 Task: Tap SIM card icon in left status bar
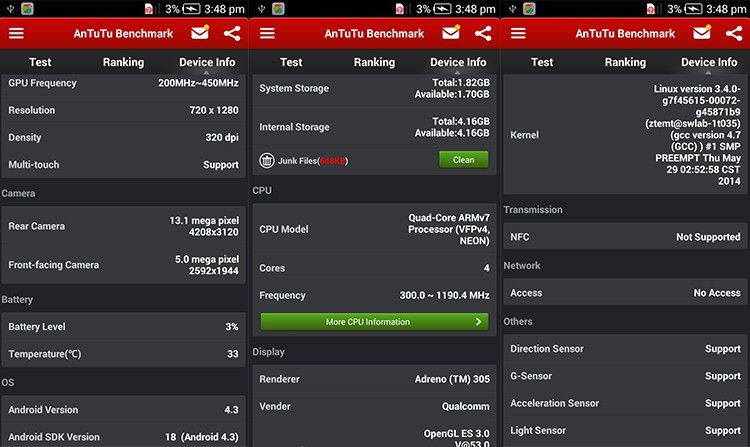[x=149, y=9]
